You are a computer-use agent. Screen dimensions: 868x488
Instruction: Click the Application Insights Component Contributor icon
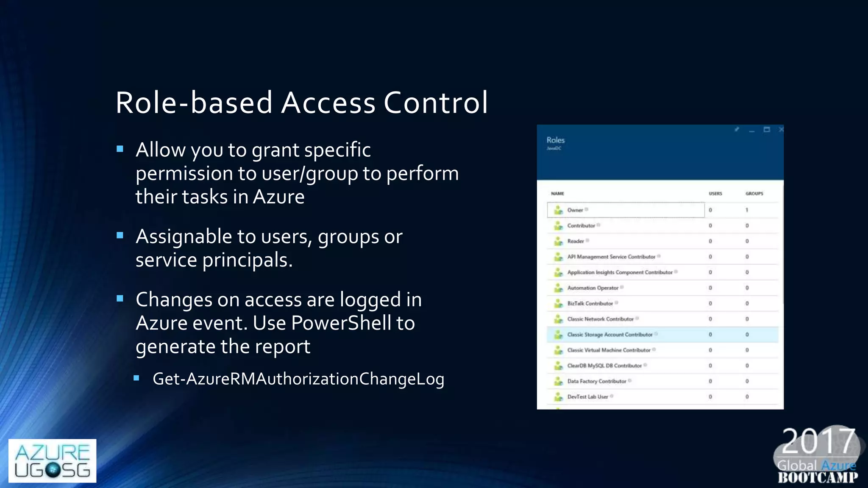559,272
